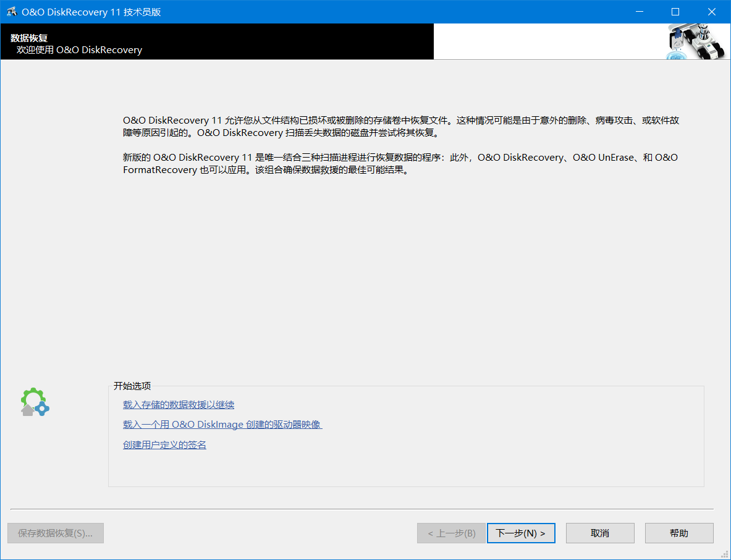
Task: Click the 欢迎使用 O&O DiskRecovery subtitle
Action: point(79,50)
